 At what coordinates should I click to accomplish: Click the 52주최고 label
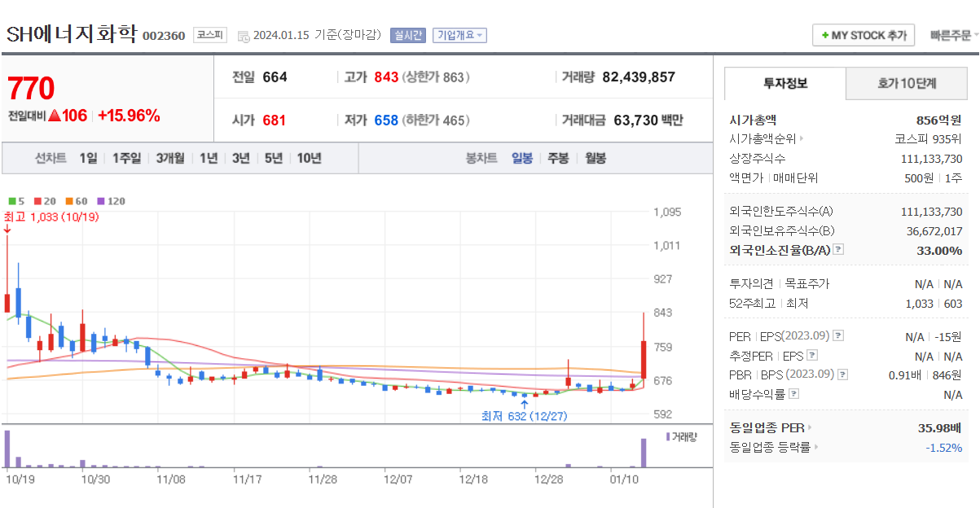point(752,304)
